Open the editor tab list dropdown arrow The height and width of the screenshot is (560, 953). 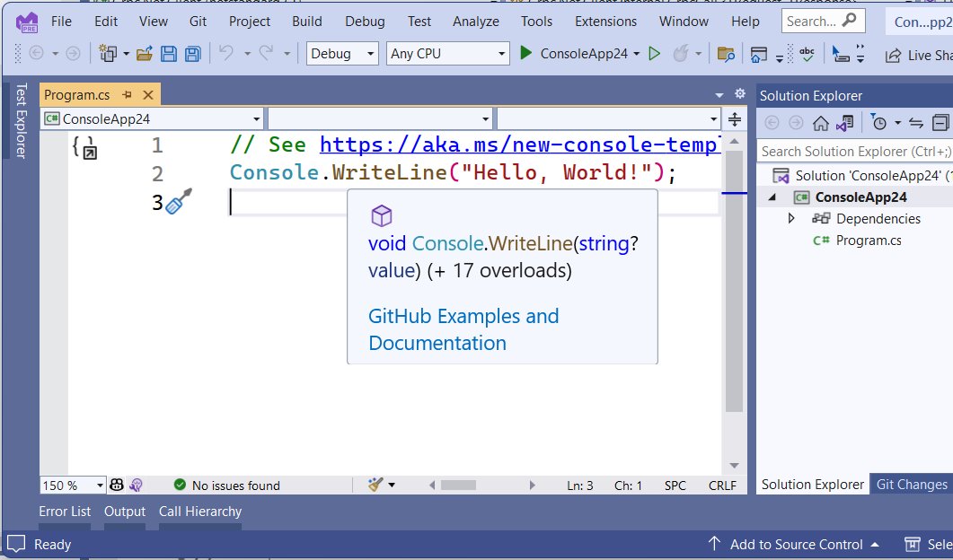point(719,95)
